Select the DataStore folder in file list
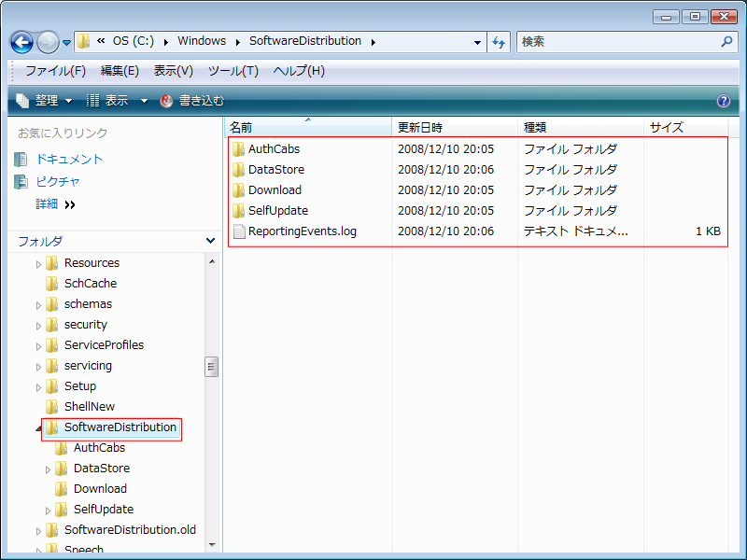This screenshot has height=560, width=747. point(276,170)
